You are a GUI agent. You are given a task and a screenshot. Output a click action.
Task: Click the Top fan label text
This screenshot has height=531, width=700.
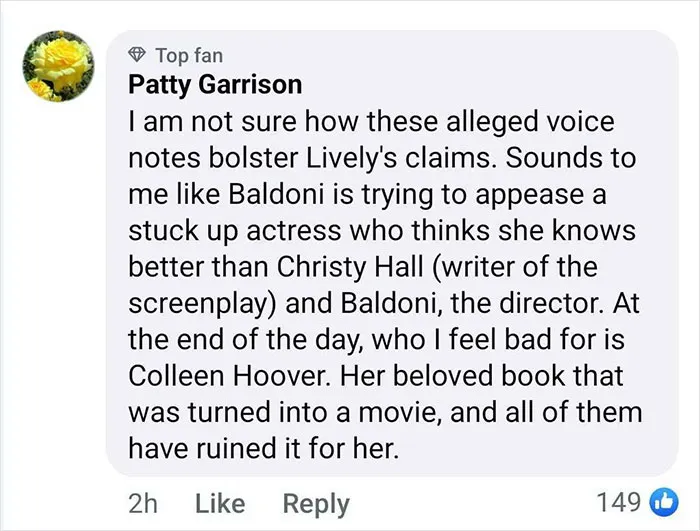point(189,55)
